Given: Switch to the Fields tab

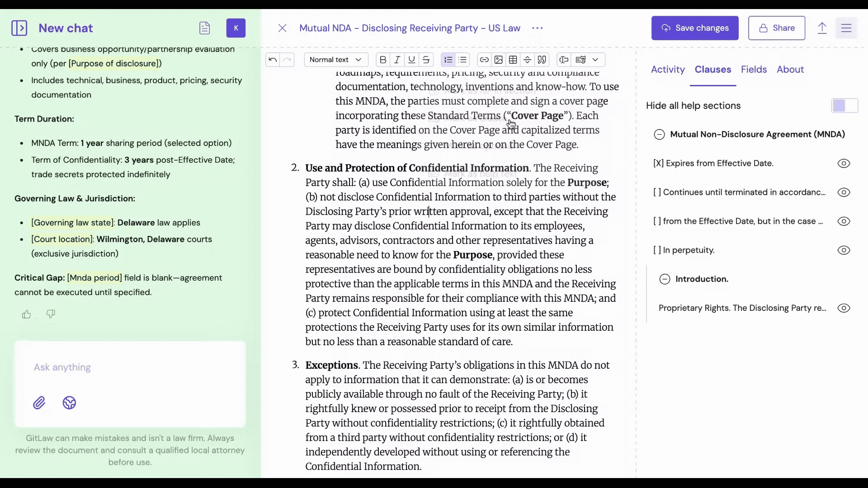Looking at the screenshot, I should click(754, 70).
